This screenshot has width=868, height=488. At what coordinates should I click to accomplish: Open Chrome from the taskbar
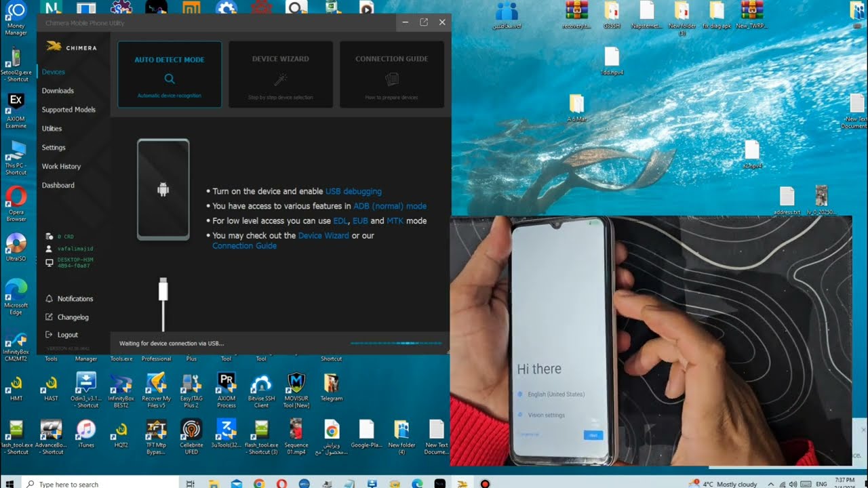[x=259, y=483]
